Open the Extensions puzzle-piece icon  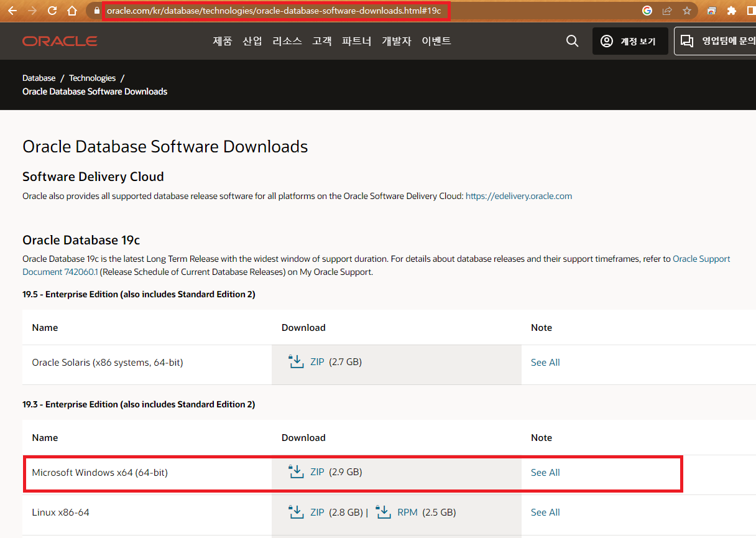pos(731,11)
